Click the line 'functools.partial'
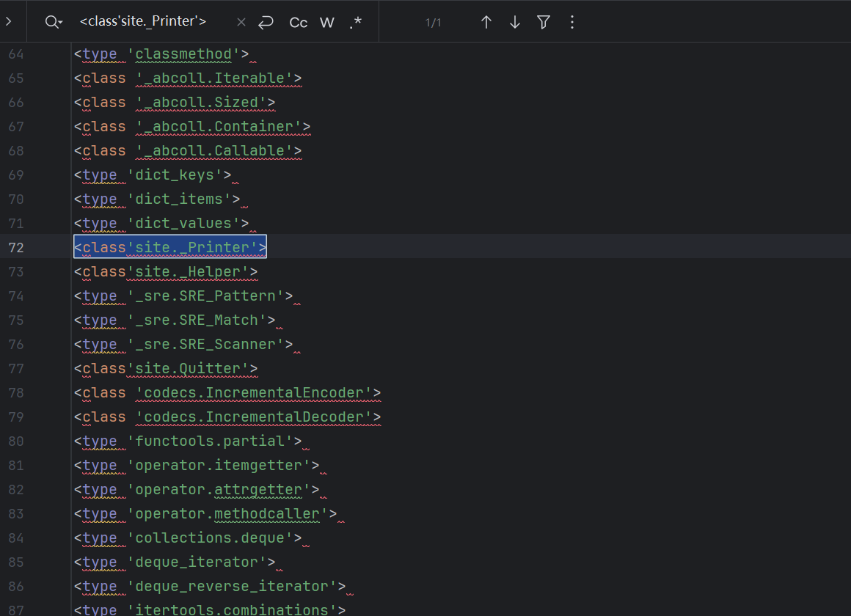 point(188,441)
